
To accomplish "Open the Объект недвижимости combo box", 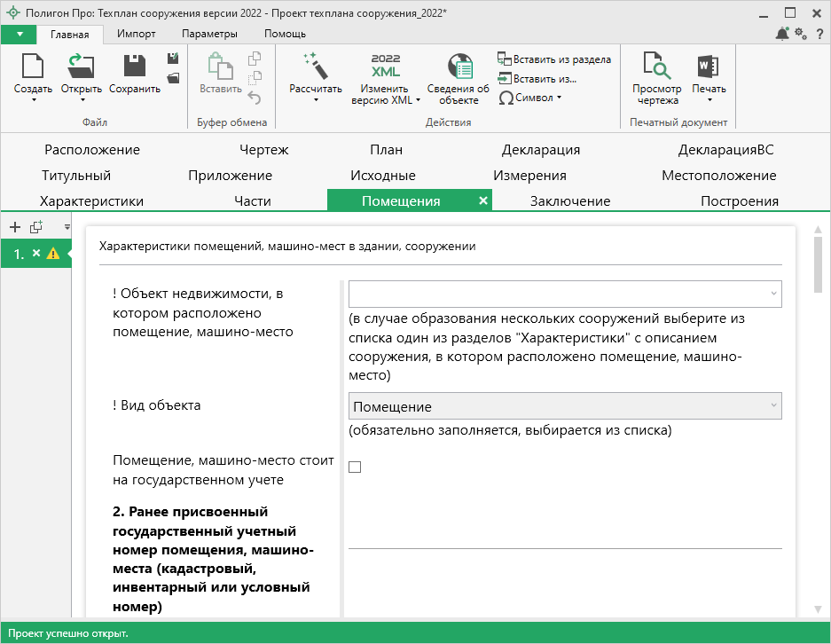I will click(565, 294).
